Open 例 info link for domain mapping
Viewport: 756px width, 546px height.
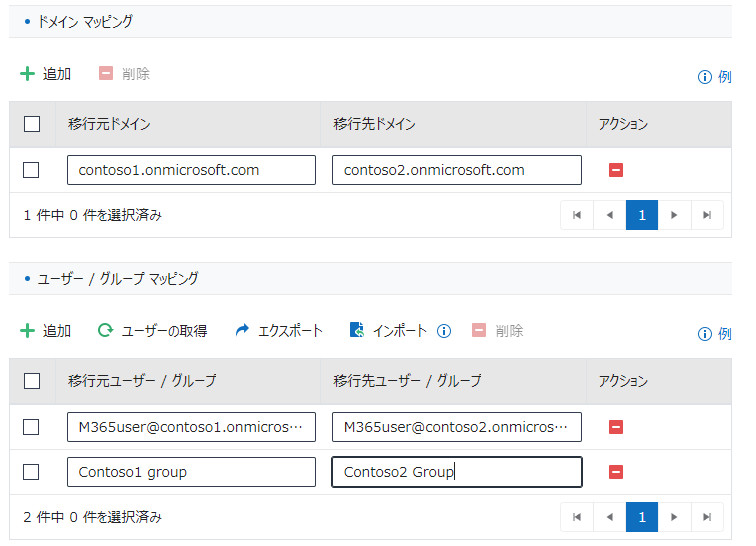[715, 77]
